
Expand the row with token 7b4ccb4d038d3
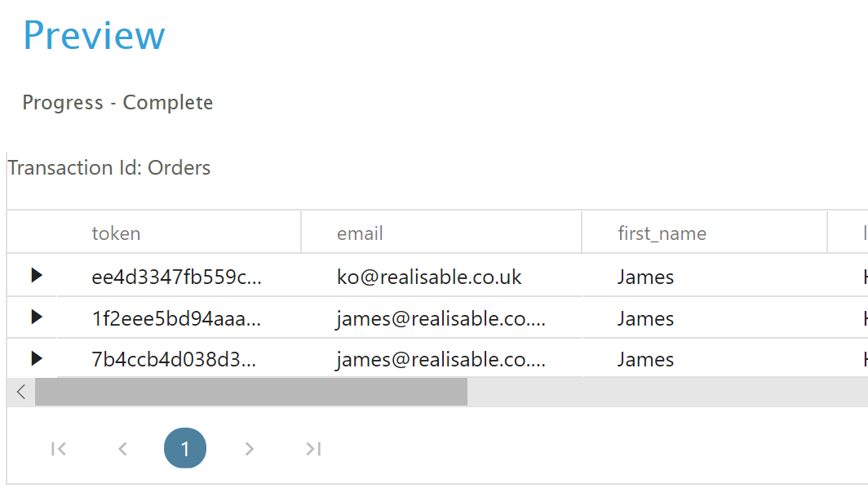pyautogui.click(x=37, y=358)
